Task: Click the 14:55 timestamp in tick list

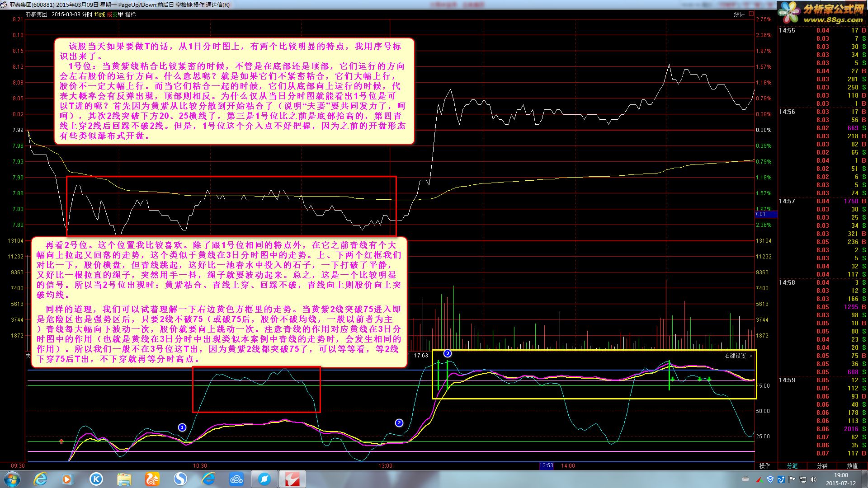Action: coord(787,30)
